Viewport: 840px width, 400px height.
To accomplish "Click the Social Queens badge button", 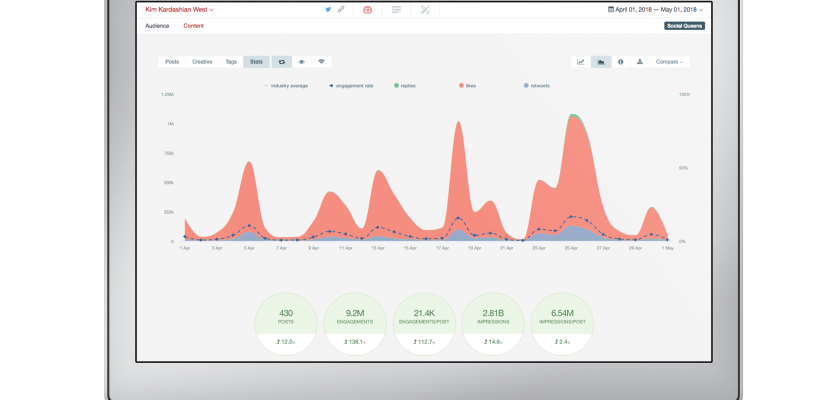I will pos(684,26).
